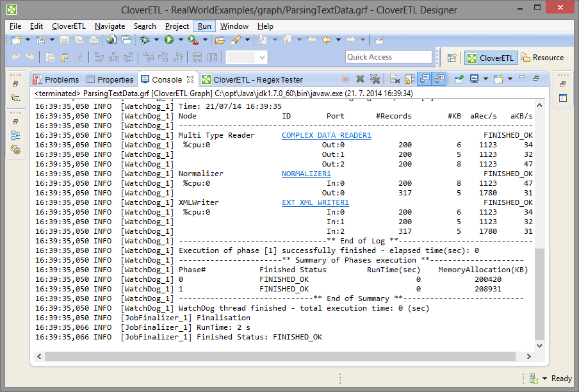Viewport: 579px width, 392px height.
Task: Open the Display Selected Console dropdown
Action: [x=485, y=79]
